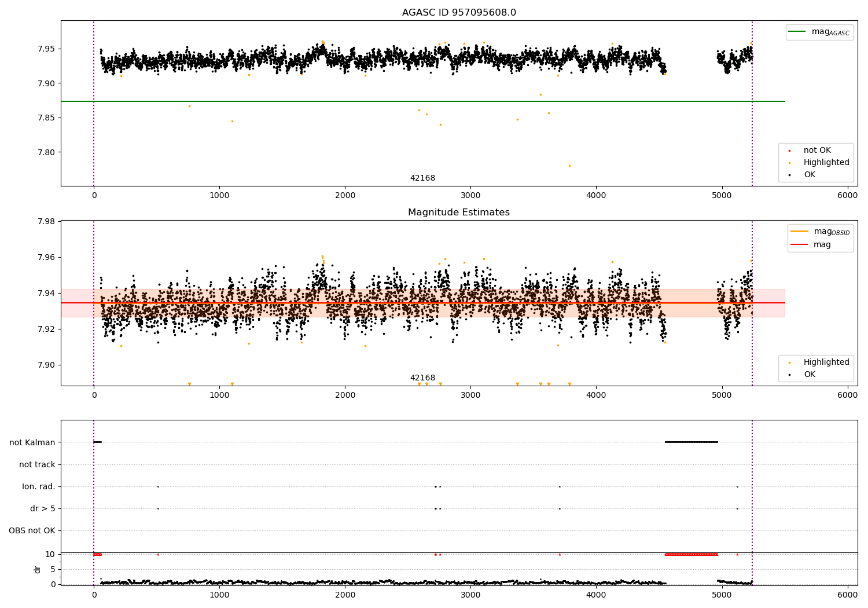Click the "42168" label in the top plot
868x608 pixels.
(422, 178)
